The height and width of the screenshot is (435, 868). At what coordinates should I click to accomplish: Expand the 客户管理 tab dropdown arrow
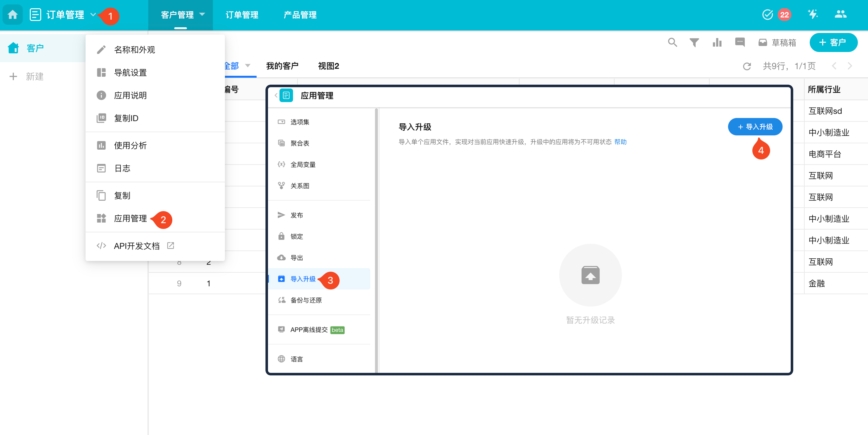(202, 15)
